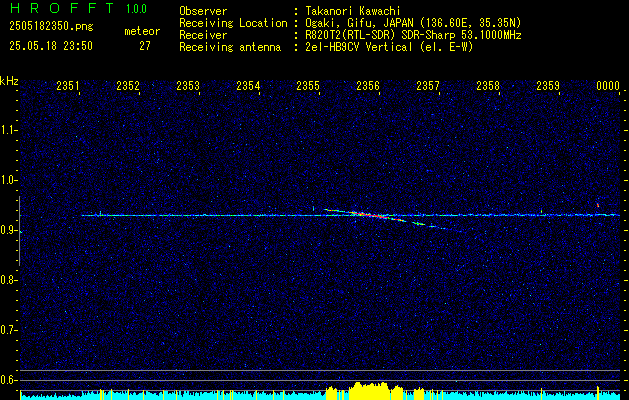The height and width of the screenshot is (400, 629).
Task: Click the Receiver label
Action: click(x=203, y=35)
